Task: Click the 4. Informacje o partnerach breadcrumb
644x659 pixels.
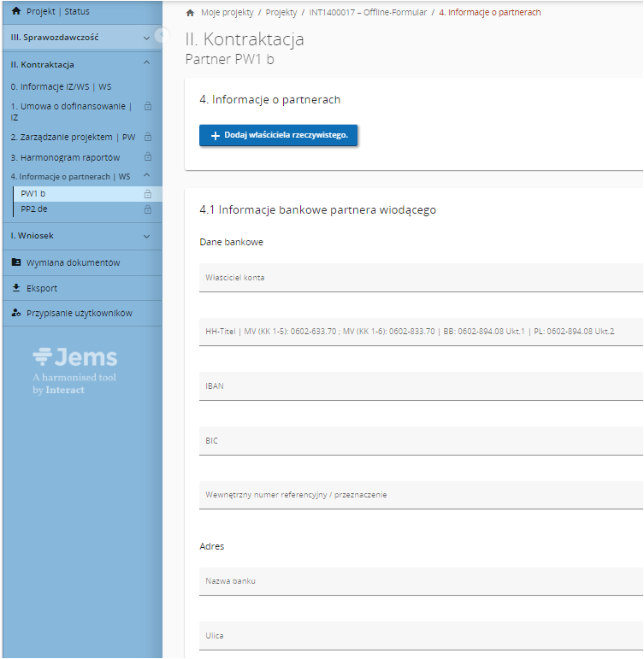Action: click(x=489, y=13)
